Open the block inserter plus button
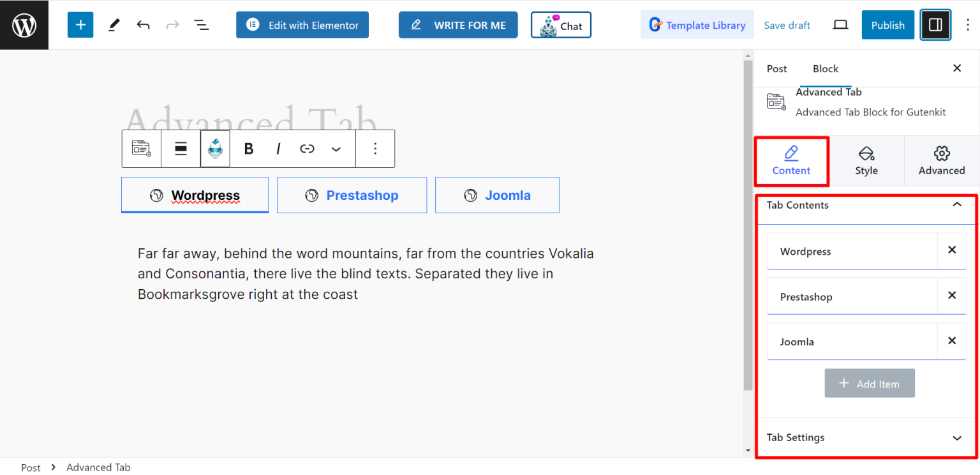The height and width of the screenshot is (475, 980). (x=80, y=25)
